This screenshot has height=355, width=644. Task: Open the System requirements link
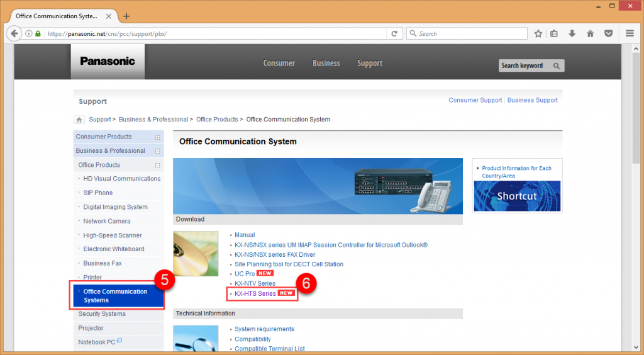pos(264,329)
